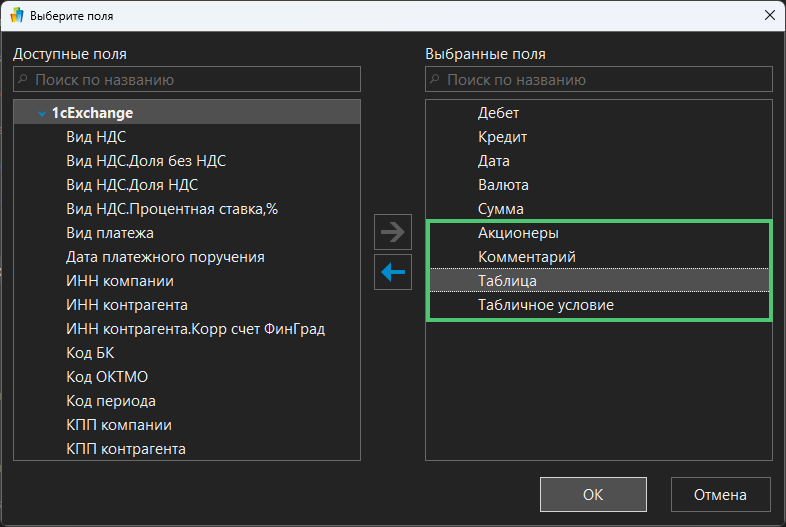Select Код ОКТМО in the list
The image size is (786, 527).
pyautogui.click(x=107, y=377)
